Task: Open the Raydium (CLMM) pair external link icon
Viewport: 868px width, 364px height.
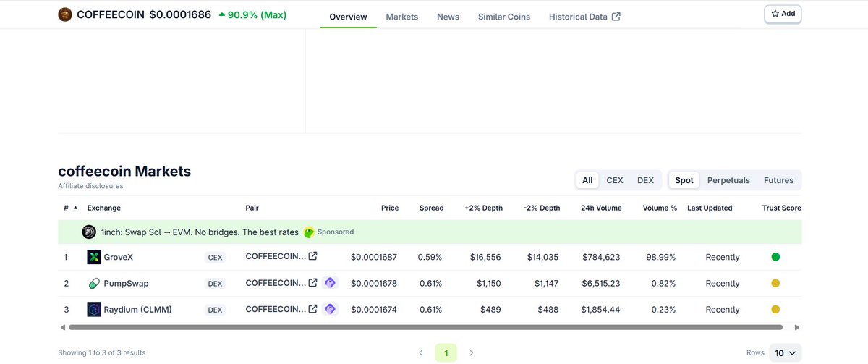Action: coord(312,308)
